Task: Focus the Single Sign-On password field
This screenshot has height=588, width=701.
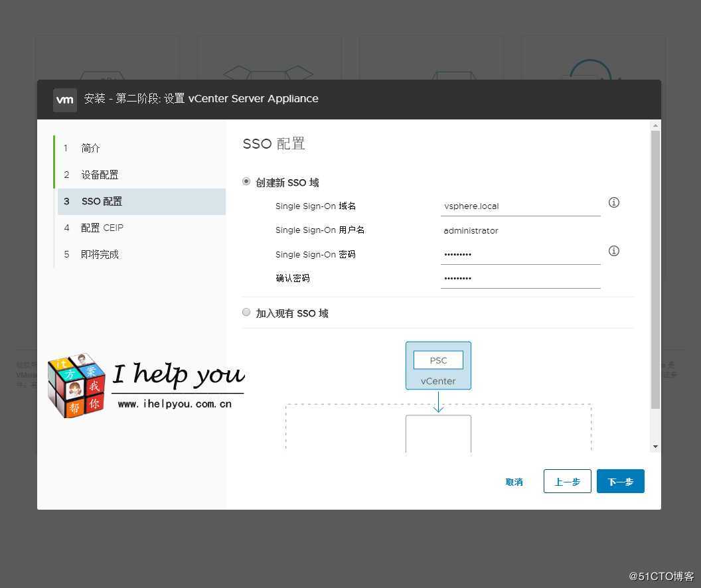Action: click(x=520, y=255)
